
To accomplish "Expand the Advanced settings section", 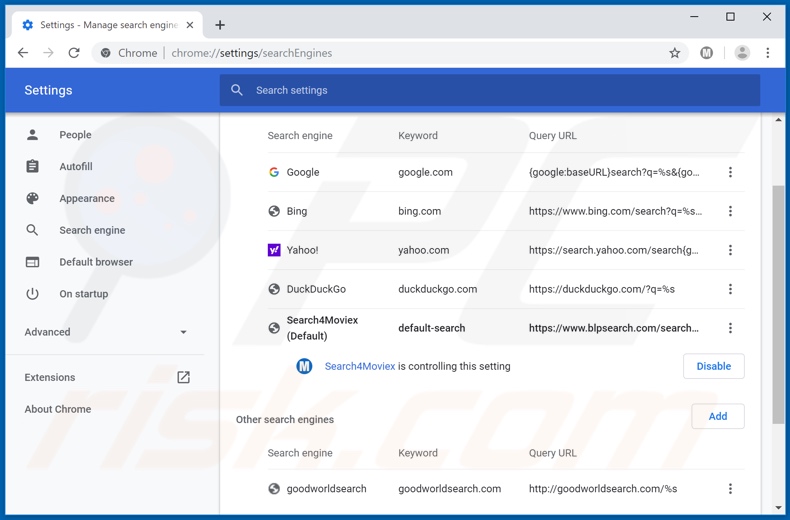I will coord(106,332).
